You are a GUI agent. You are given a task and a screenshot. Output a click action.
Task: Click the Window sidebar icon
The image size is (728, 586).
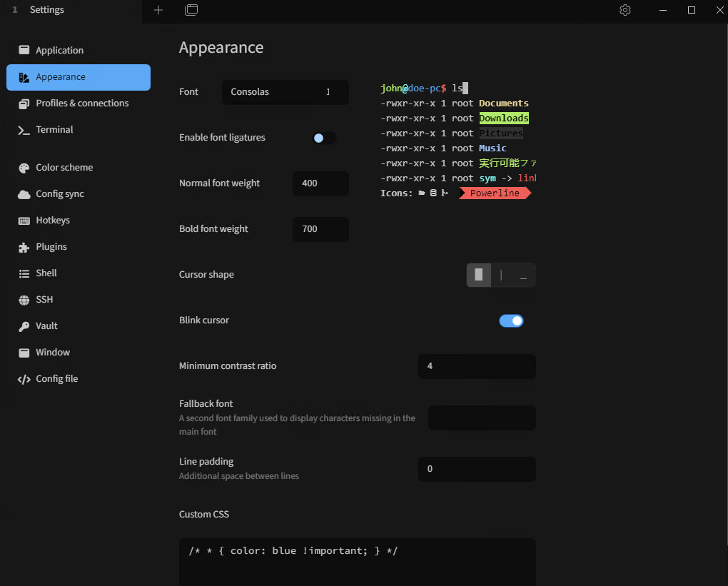pyautogui.click(x=24, y=353)
